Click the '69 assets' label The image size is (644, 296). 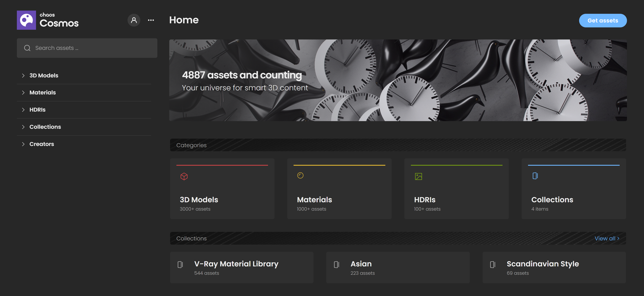(x=518, y=273)
